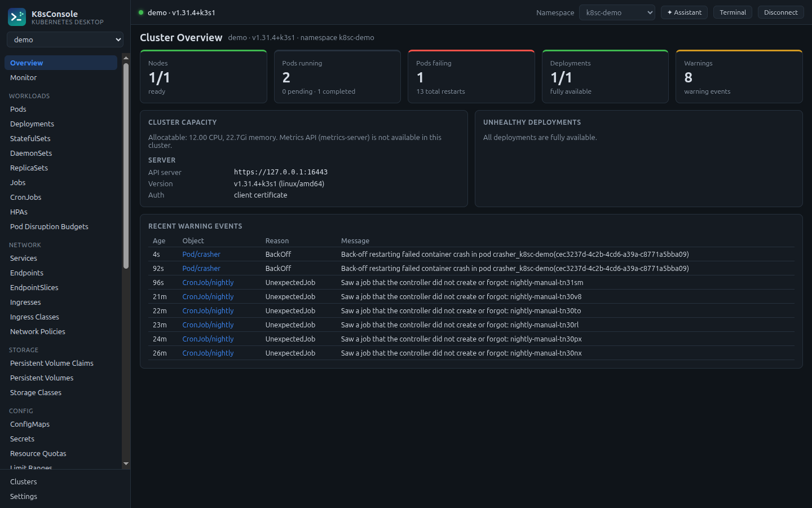Open Storage Classes
Screen dimensions: 812x508
tap(61, 392)
